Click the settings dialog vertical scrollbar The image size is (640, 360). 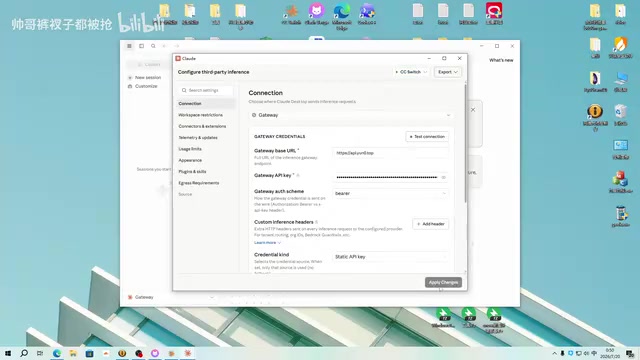pyautogui.click(x=465, y=143)
